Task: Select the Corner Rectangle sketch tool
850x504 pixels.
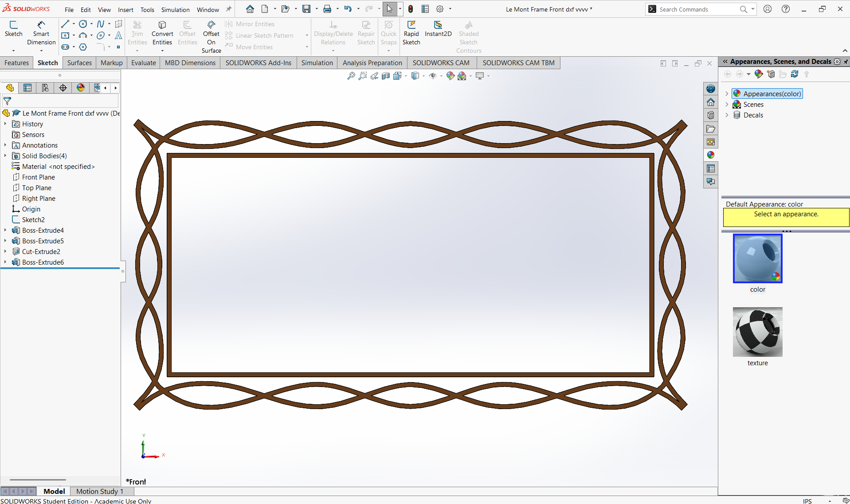Action: coord(65,35)
